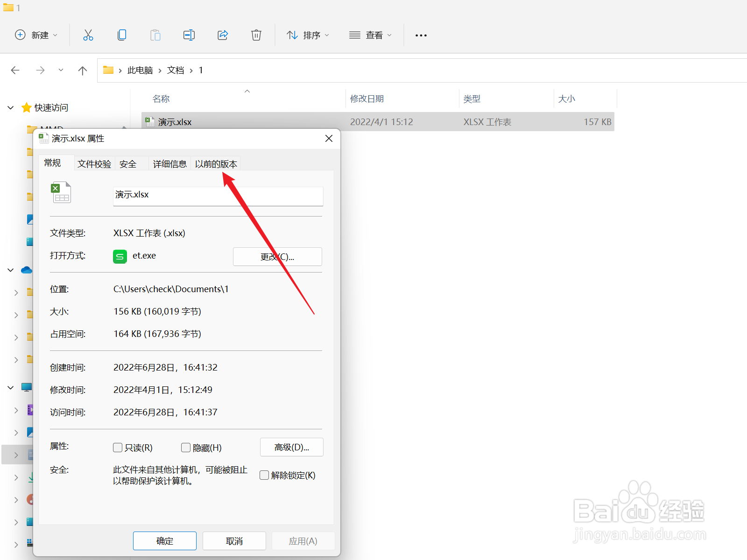Switch to the 详细信息 tab

pos(169,163)
